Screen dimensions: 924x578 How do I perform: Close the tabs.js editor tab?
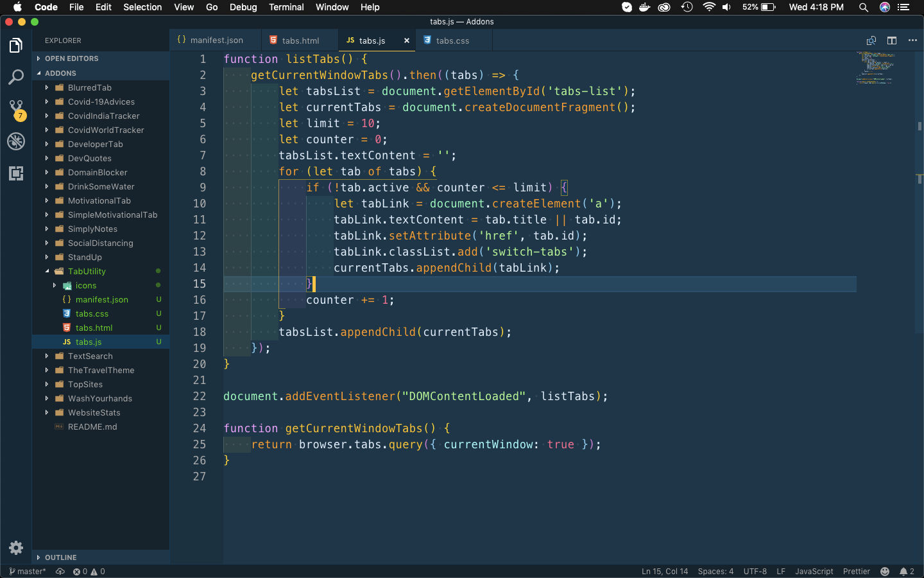pos(407,40)
